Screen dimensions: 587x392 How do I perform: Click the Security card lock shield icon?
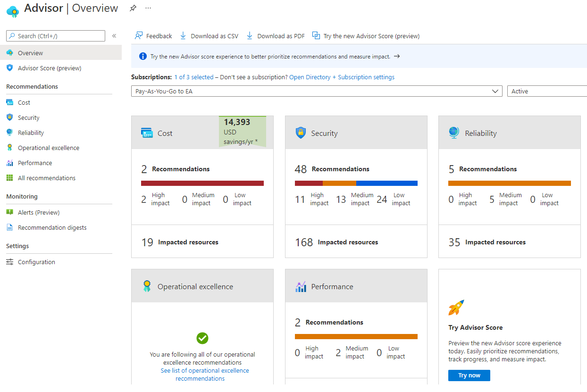click(301, 133)
